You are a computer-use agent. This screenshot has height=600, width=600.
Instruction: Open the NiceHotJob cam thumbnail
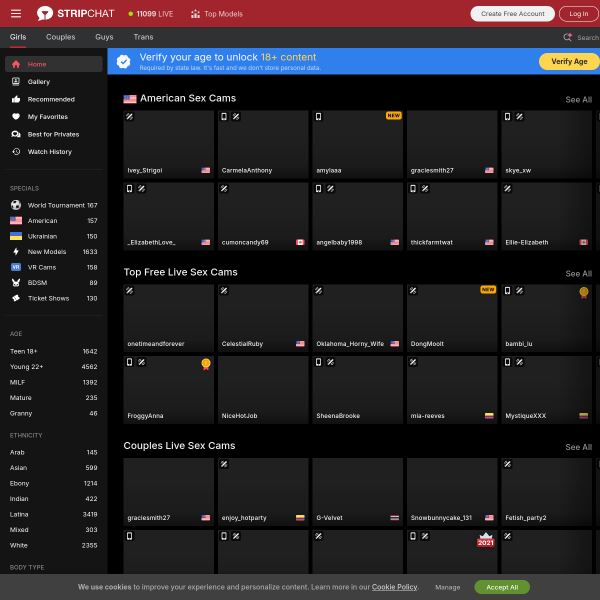click(263, 390)
